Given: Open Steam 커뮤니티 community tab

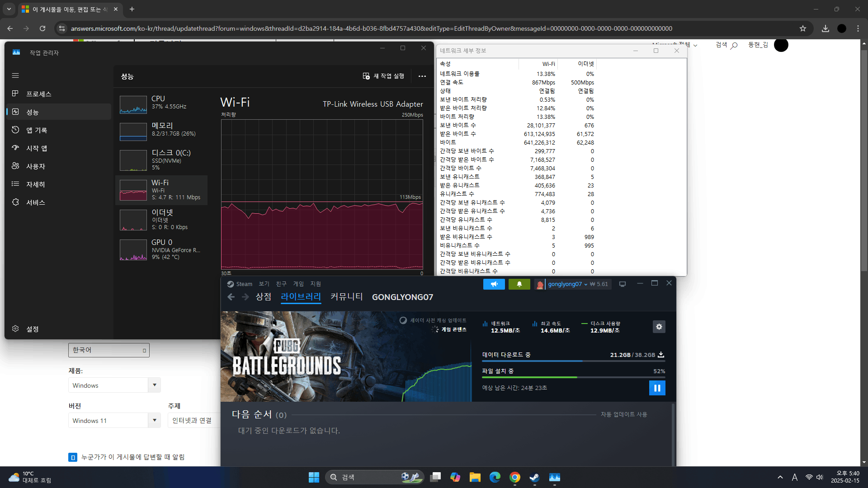Looking at the screenshot, I should coord(346,297).
